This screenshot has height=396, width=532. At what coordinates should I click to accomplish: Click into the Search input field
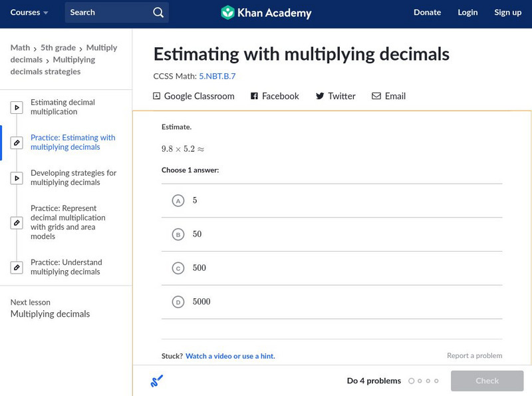(x=110, y=13)
